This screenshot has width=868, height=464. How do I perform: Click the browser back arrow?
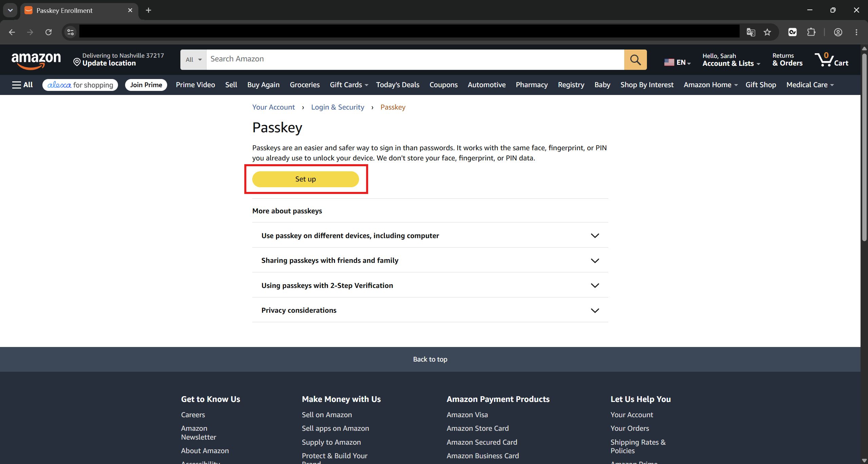pos(12,32)
